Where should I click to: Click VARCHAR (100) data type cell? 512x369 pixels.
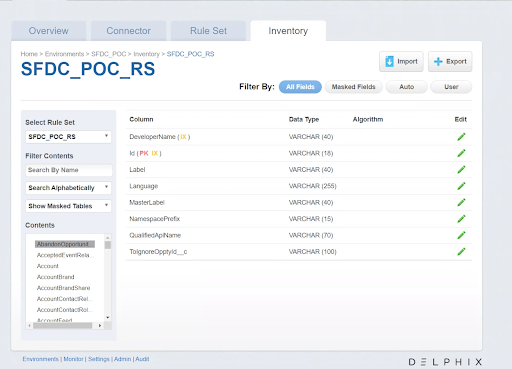pos(313,252)
